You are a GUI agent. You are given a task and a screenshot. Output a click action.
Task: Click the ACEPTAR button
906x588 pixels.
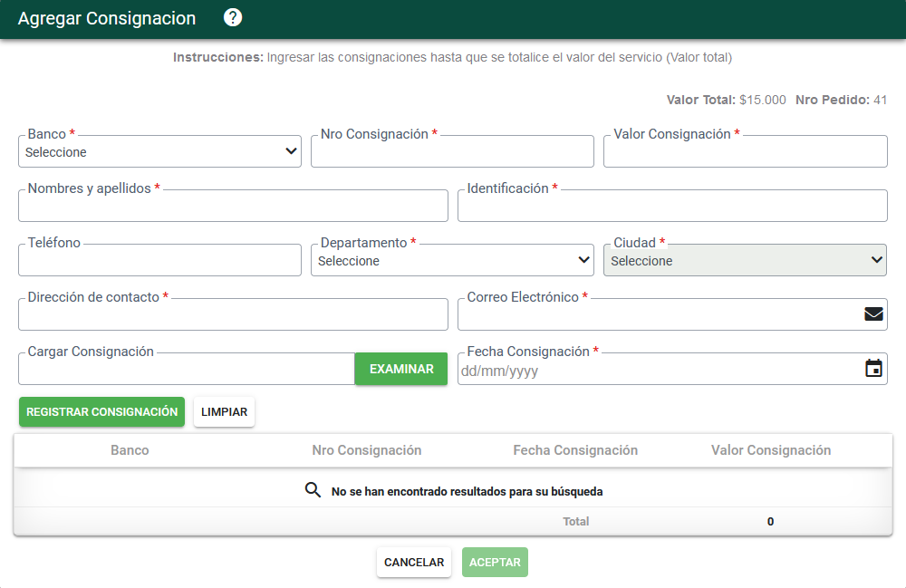(496, 562)
